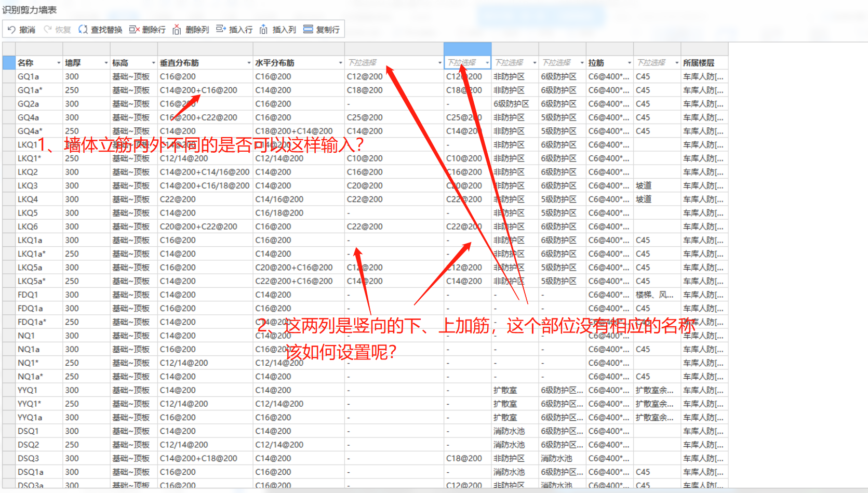868x493 pixels.
Task: Click 坡道 cell in the LKQ3 row
Action: click(x=657, y=185)
